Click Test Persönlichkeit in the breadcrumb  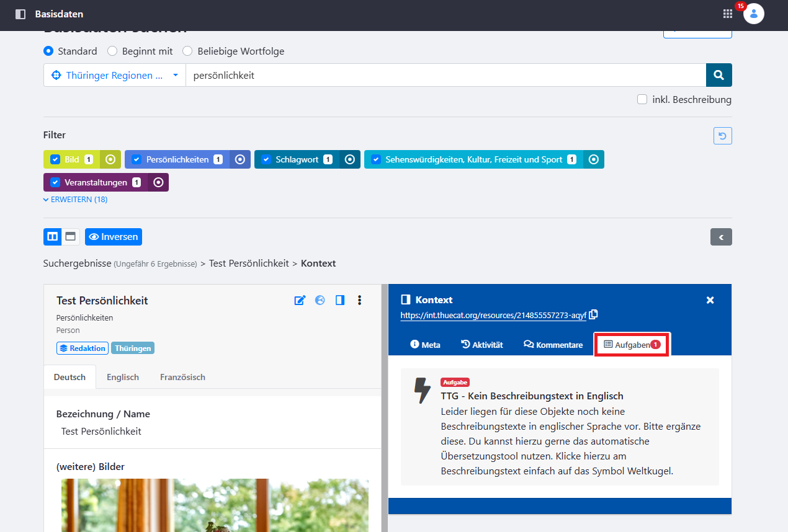[x=249, y=264]
